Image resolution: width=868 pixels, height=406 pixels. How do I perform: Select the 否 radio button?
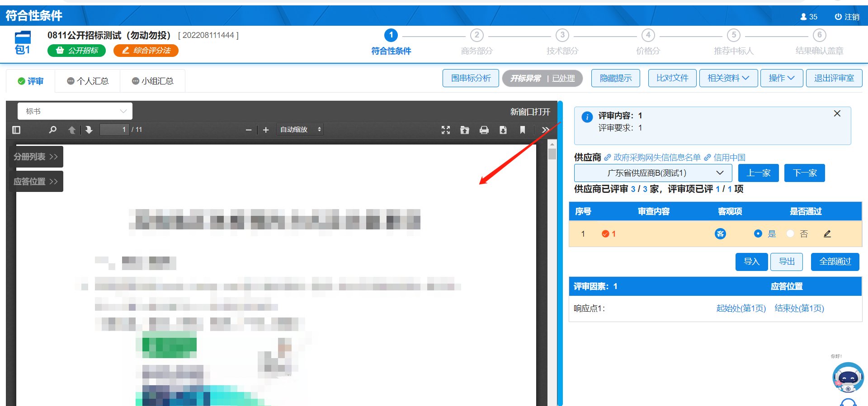(790, 234)
